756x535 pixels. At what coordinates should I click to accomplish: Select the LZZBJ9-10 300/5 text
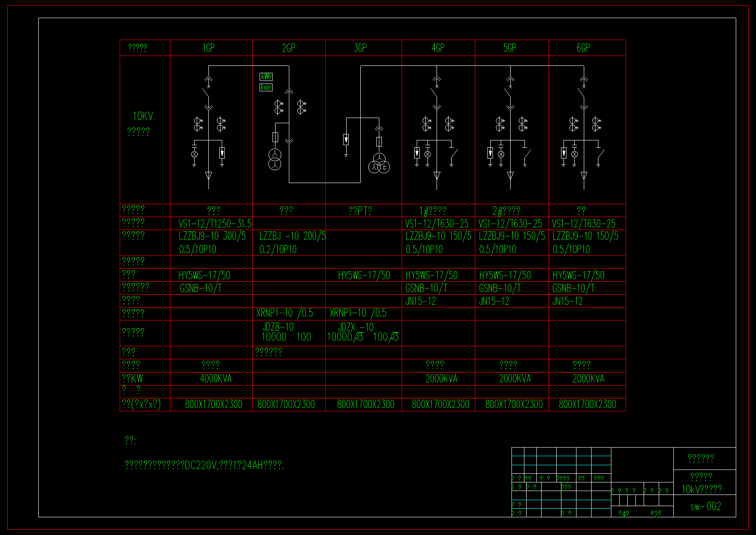pyautogui.click(x=212, y=236)
